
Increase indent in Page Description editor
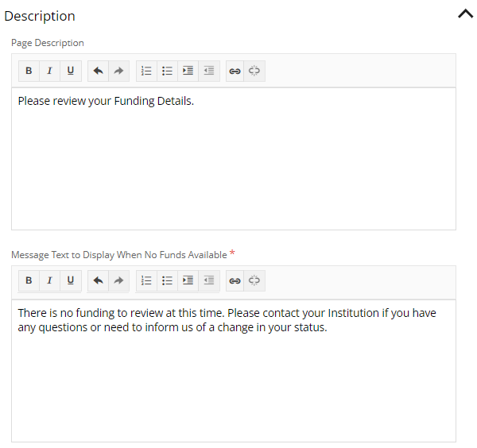188,71
